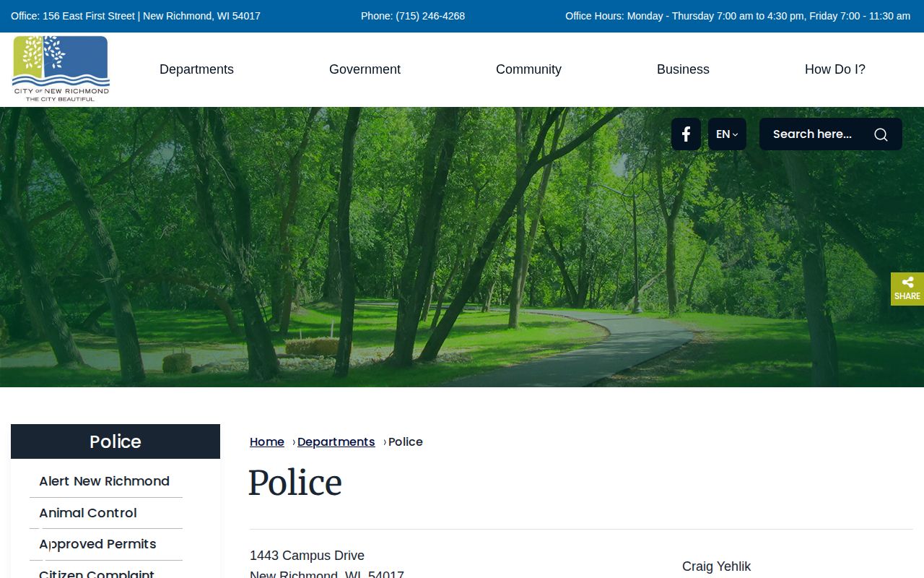Click the Police sidebar header
This screenshot has width=924, height=578.
(115, 441)
